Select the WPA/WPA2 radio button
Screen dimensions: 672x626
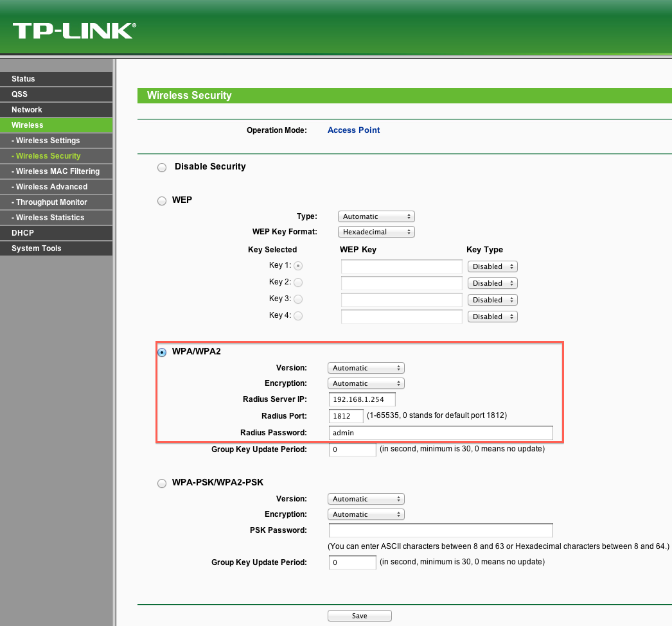click(161, 352)
